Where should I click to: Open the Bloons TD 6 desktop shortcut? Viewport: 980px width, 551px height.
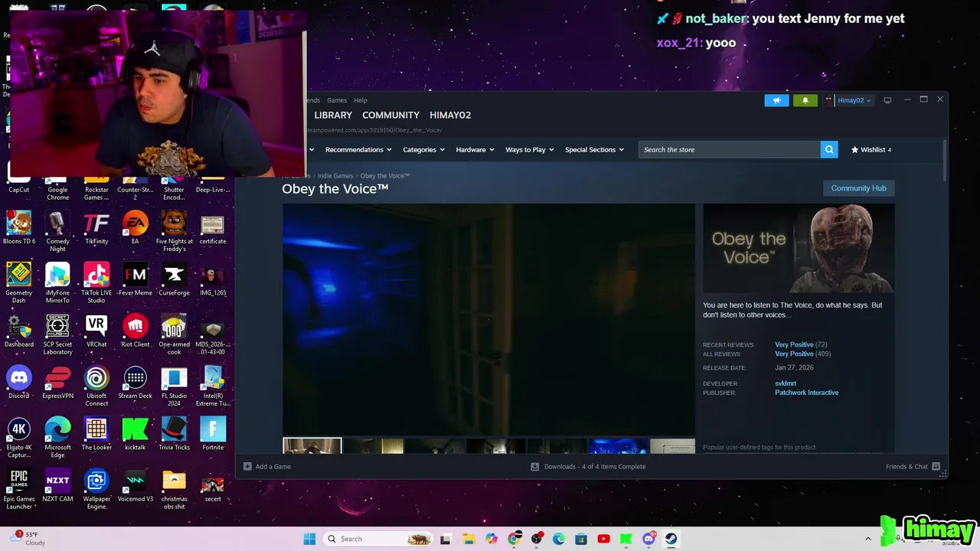(x=19, y=228)
